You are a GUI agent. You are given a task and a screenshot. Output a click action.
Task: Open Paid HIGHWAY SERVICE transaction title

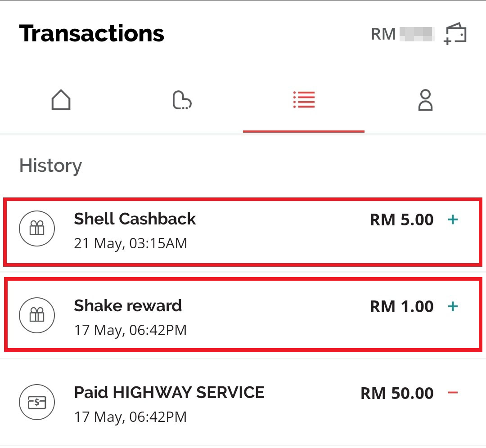[x=169, y=393]
